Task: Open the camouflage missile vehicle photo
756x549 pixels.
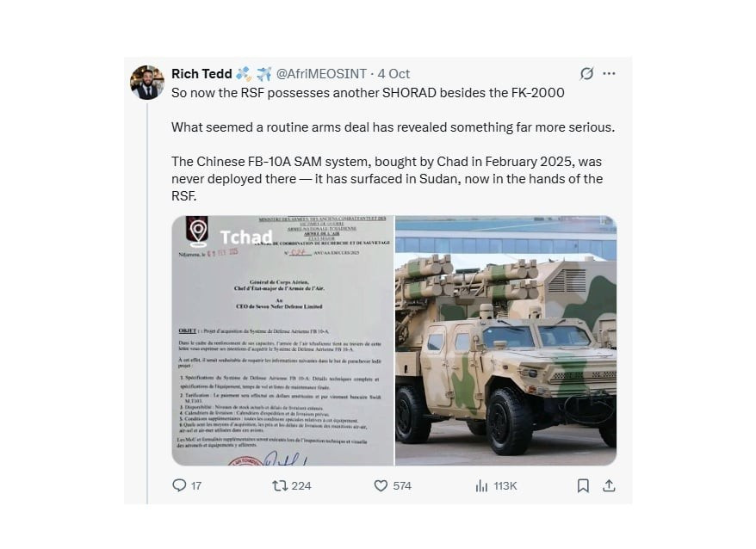Action: click(505, 341)
